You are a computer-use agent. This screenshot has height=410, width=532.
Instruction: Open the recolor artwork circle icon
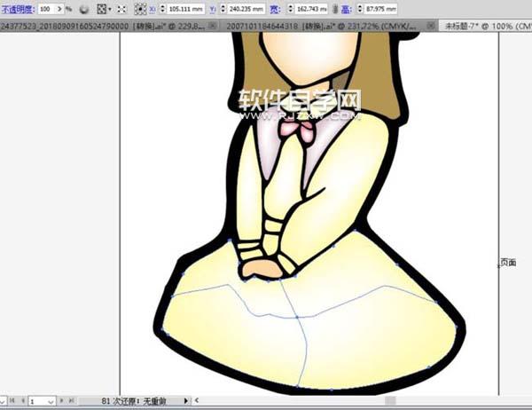84,10
